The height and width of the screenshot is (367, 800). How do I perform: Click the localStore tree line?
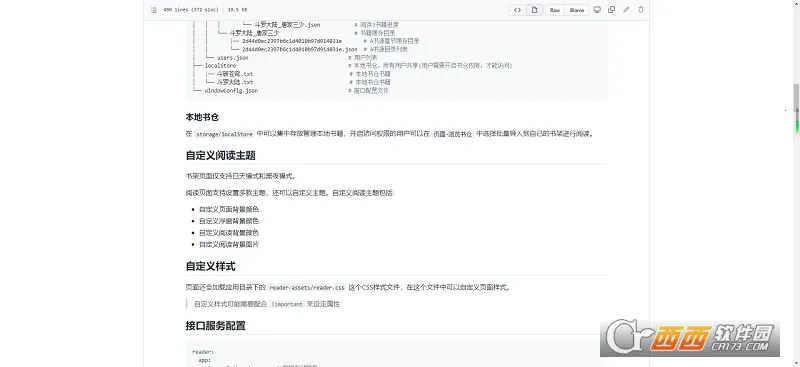[220, 66]
